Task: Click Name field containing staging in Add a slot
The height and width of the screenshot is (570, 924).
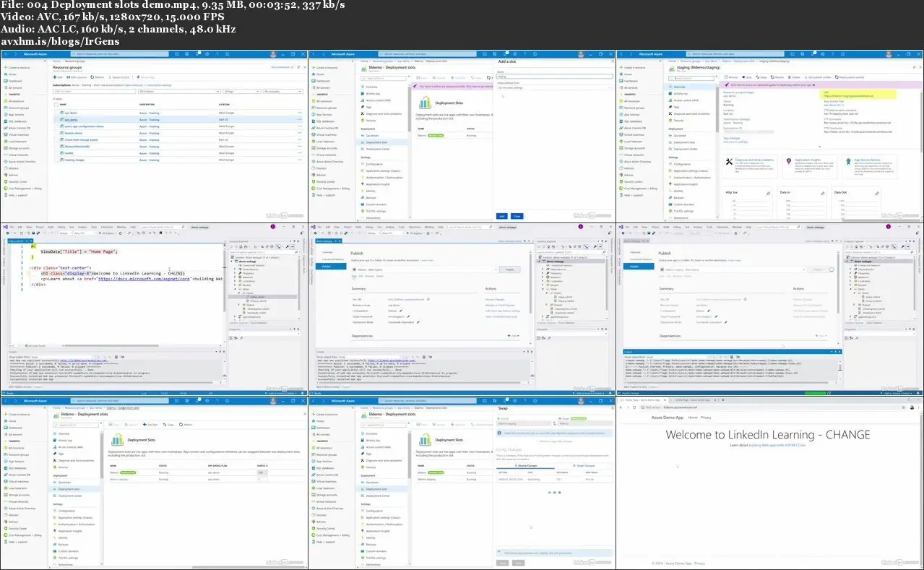Action: [554, 77]
